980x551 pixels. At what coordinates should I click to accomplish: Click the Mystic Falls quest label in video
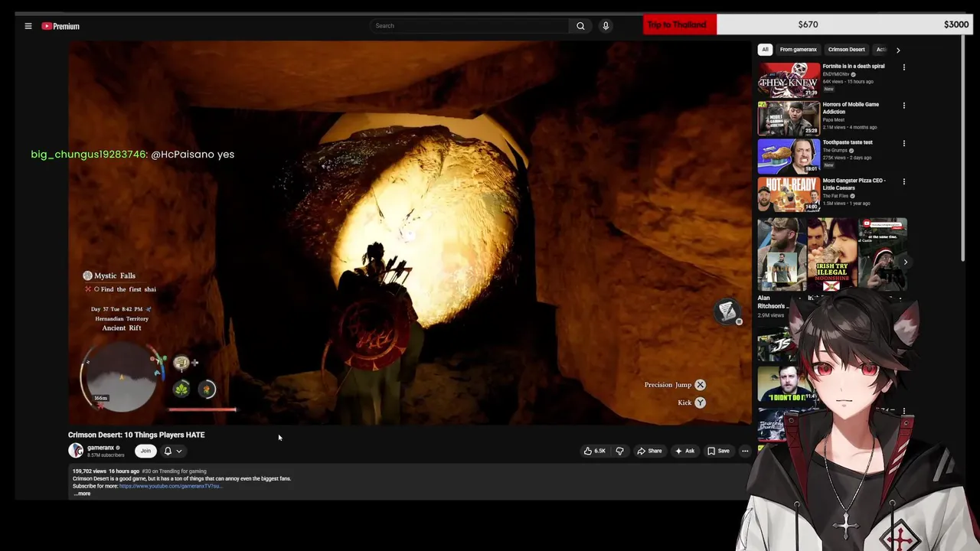115,275
